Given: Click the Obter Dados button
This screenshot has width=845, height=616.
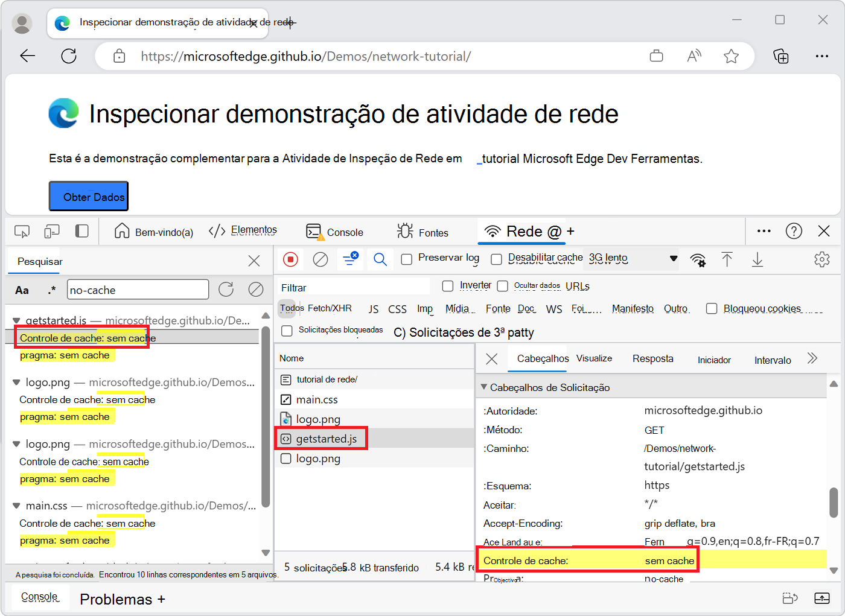Looking at the screenshot, I should click(x=89, y=196).
